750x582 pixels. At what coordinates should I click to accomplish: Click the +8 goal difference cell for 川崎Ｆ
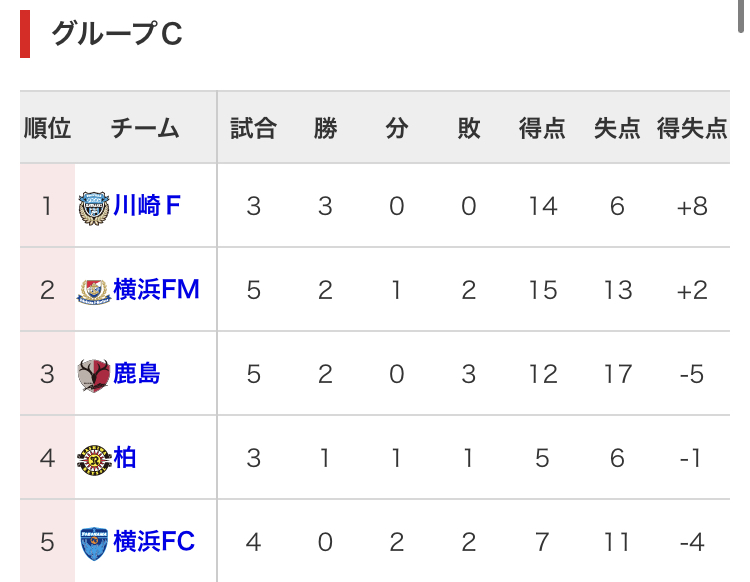[692, 207]
